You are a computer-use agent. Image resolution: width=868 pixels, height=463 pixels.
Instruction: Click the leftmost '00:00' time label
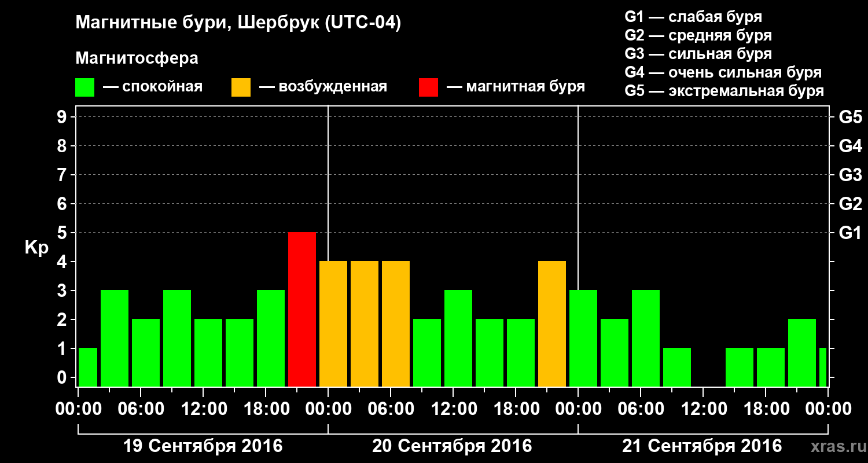(x=79, y=409)
